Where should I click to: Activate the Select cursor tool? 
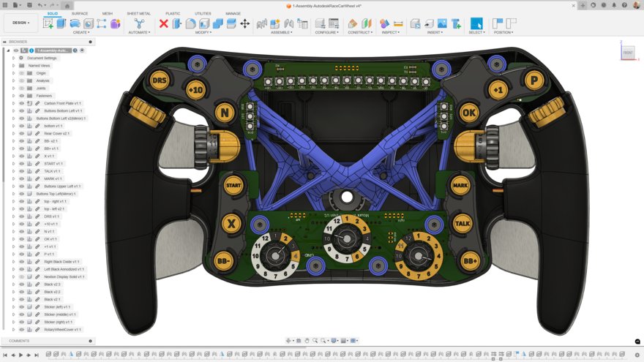tap(476, 23)
